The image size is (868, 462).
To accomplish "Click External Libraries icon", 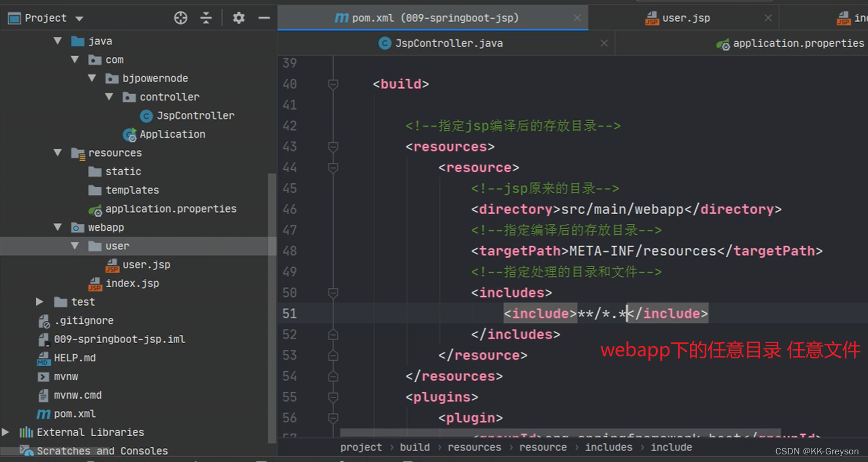I will tap(26, 432).
